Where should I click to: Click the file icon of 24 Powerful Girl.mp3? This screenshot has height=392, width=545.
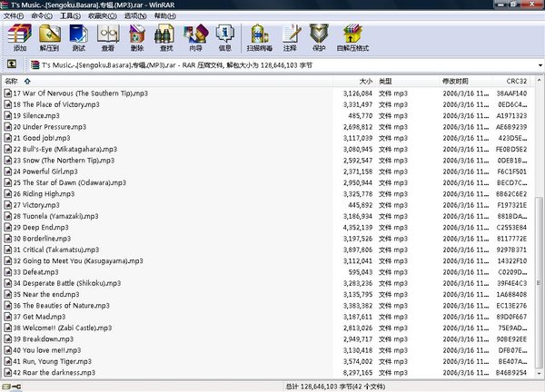(7, 171)
